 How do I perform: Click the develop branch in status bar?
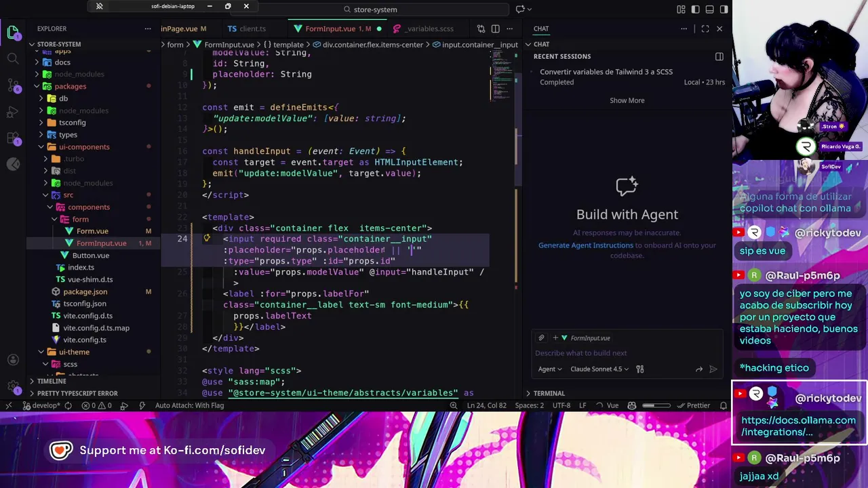(x=46, y=405)
